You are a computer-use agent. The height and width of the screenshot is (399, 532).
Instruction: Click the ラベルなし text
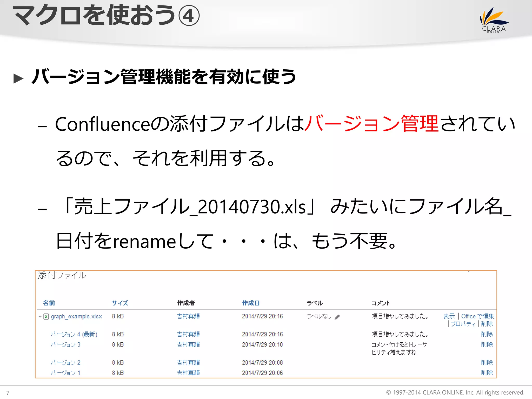(x=319, y=316)
